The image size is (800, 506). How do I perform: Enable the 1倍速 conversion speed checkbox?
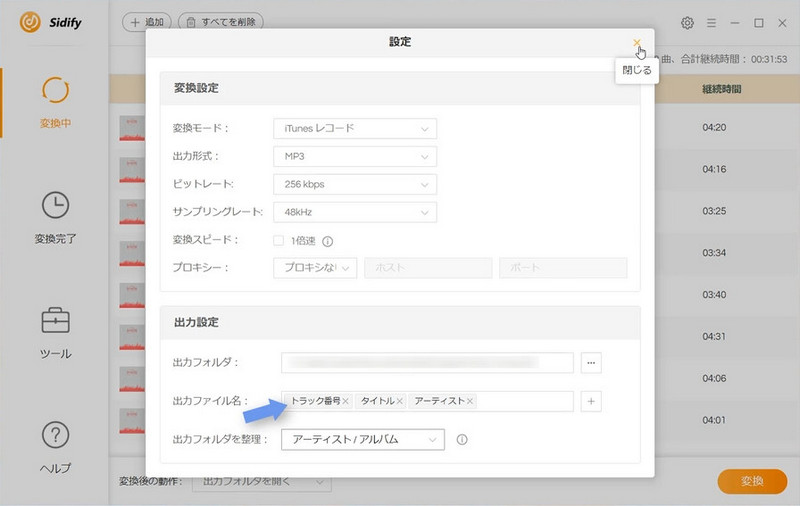click(279, 241)
